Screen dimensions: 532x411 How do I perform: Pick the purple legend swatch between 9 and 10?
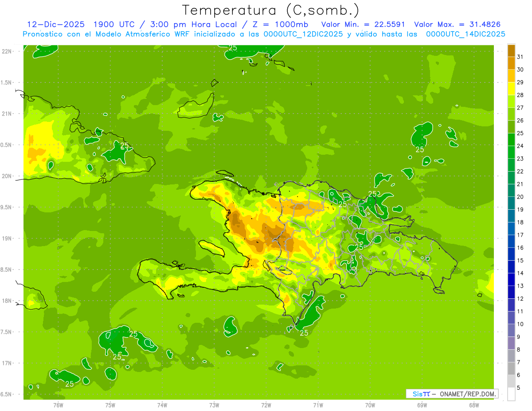[511, 330]
